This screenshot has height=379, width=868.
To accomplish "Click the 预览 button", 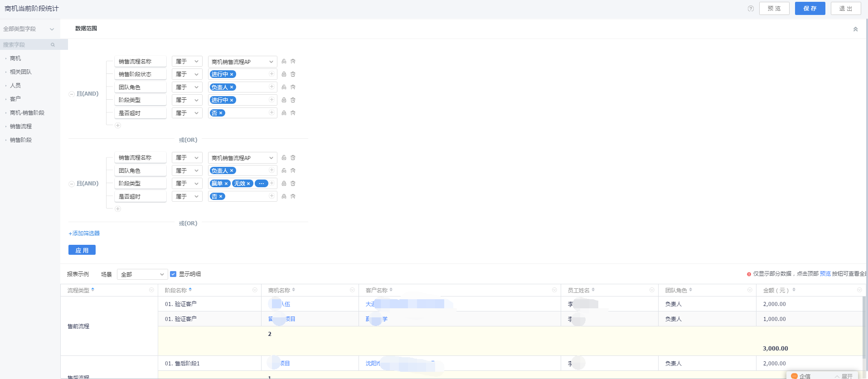I will pos(774,9).
